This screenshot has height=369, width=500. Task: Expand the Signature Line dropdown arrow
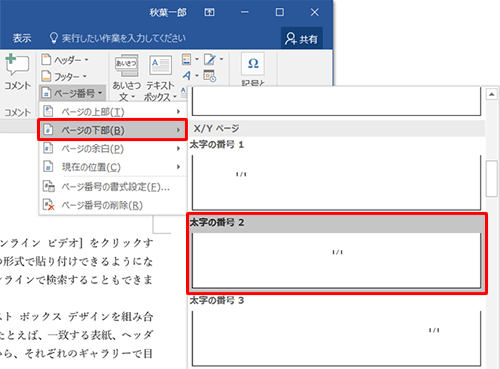(221, 60)
